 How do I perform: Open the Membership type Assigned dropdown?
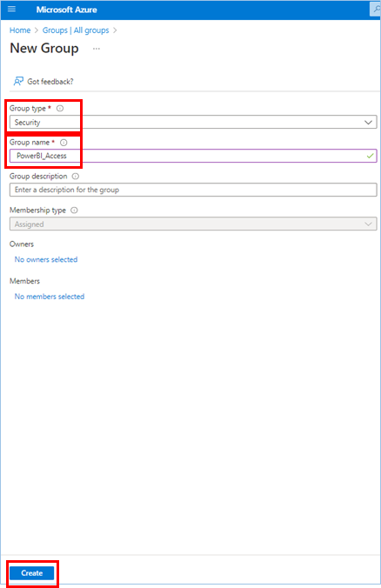pos(193,224)
